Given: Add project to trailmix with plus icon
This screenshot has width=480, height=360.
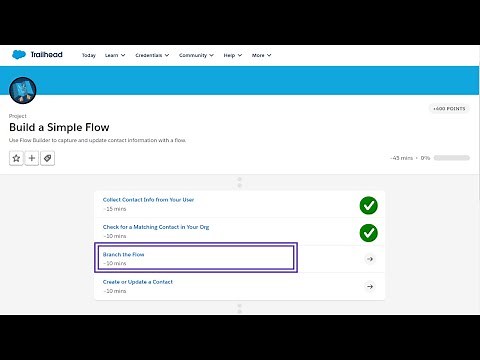Looking at the screenshot, I should tap(32, 158).
